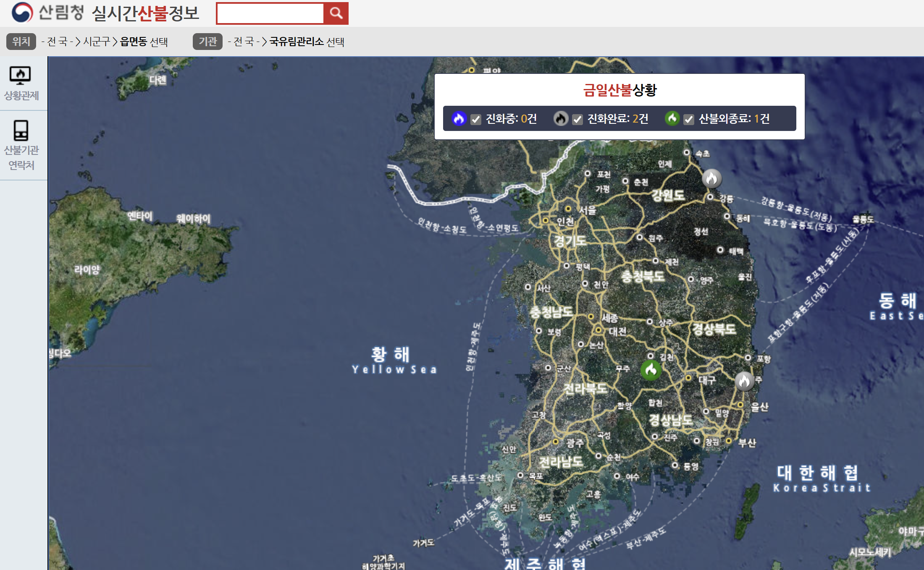
Task: Click into the search input field
Action: point(270,13)
